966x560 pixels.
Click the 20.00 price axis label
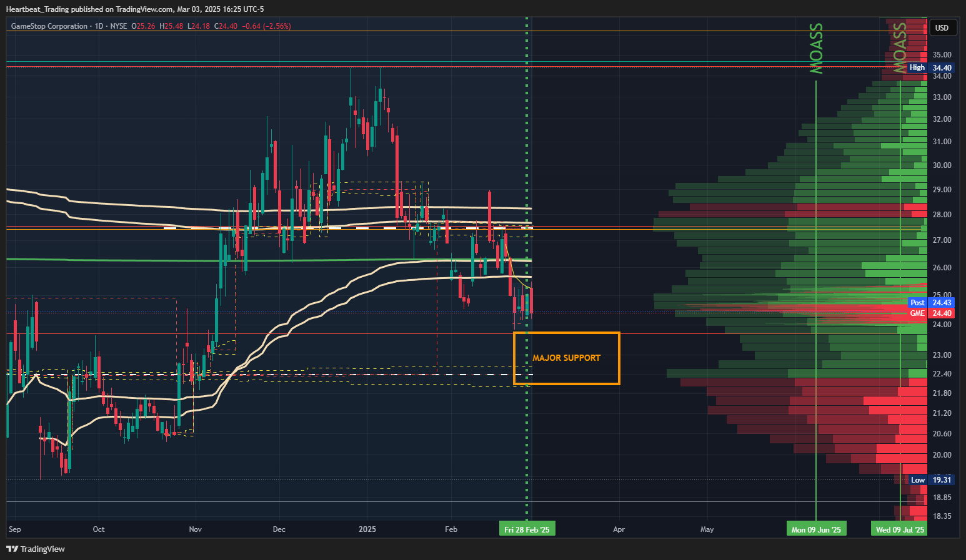tap(942, 455)
